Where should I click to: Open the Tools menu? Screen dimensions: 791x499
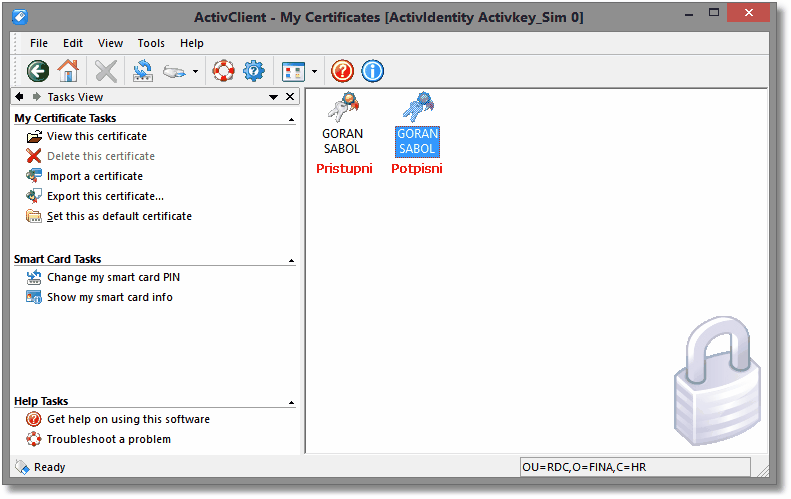tap(151, 43)
